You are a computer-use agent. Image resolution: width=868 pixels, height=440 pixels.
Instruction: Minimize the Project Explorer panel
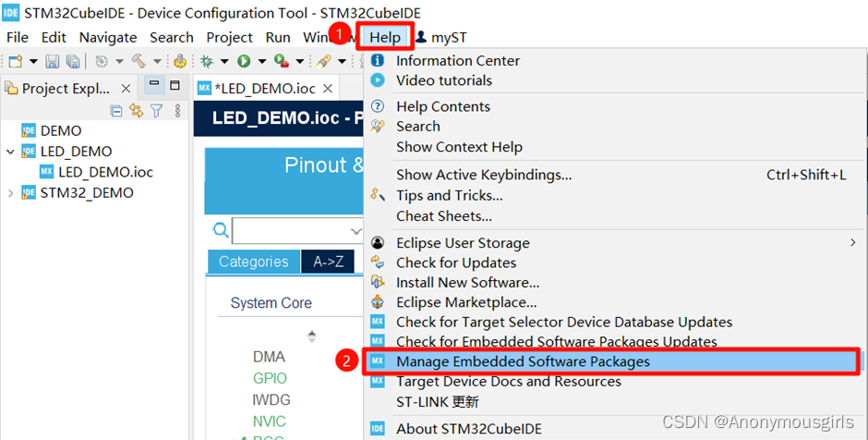pyautogui.click(x=154, y=85)
